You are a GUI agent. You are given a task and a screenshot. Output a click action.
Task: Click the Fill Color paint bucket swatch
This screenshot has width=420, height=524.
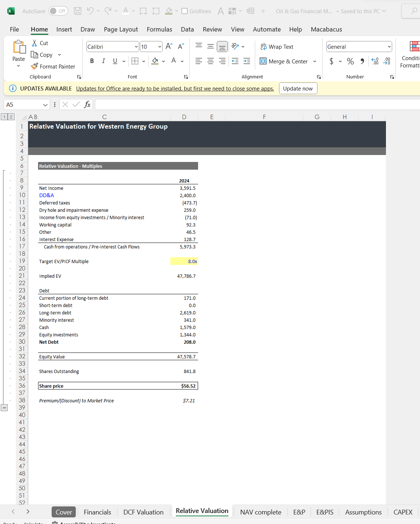coord(155,61)
